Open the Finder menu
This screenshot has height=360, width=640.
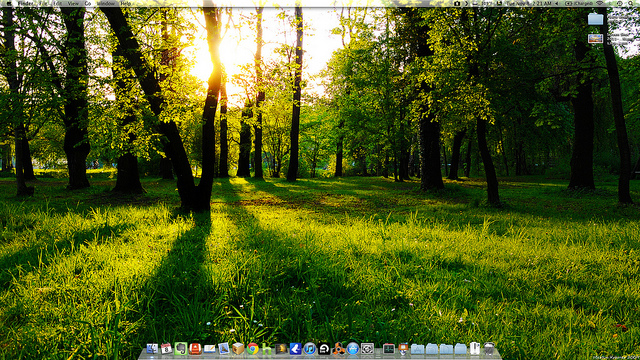tap(26, 3)
